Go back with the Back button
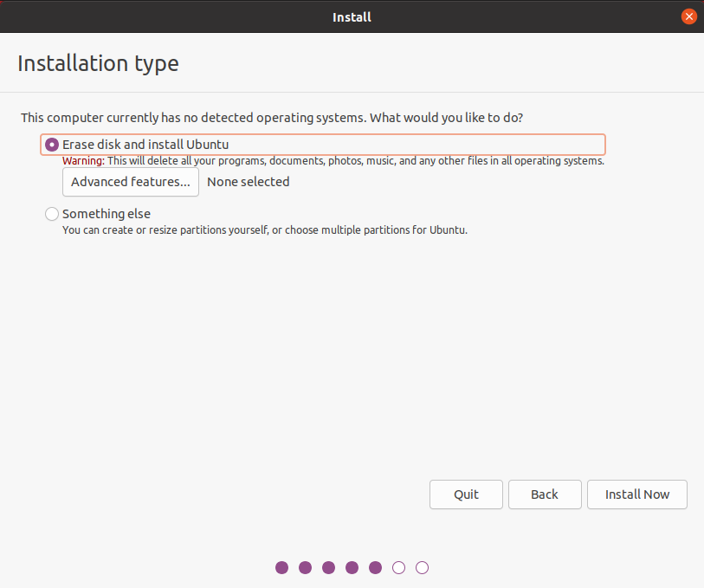This screenshot has width=704, height=588. pyautogui.click(x=545, y=494)
